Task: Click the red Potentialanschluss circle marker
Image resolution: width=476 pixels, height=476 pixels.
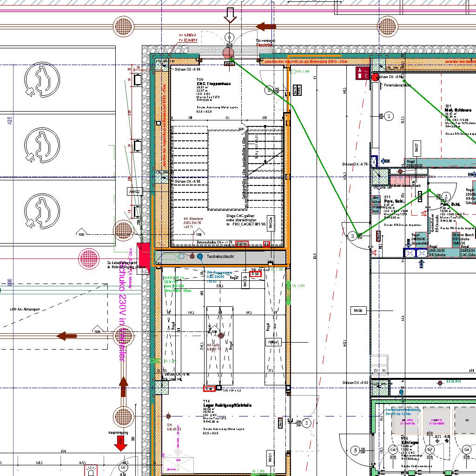Action: (375, 78)
